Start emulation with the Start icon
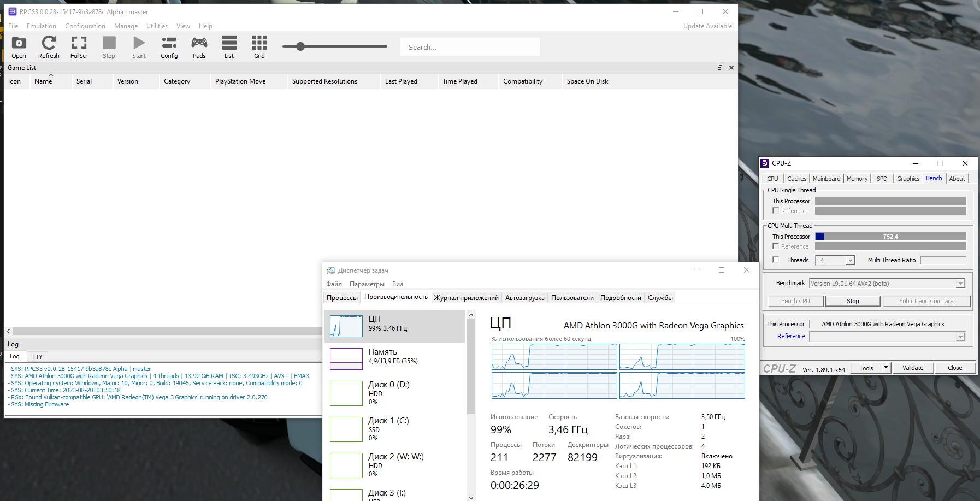980x501 pixels. tap(139, 47)
